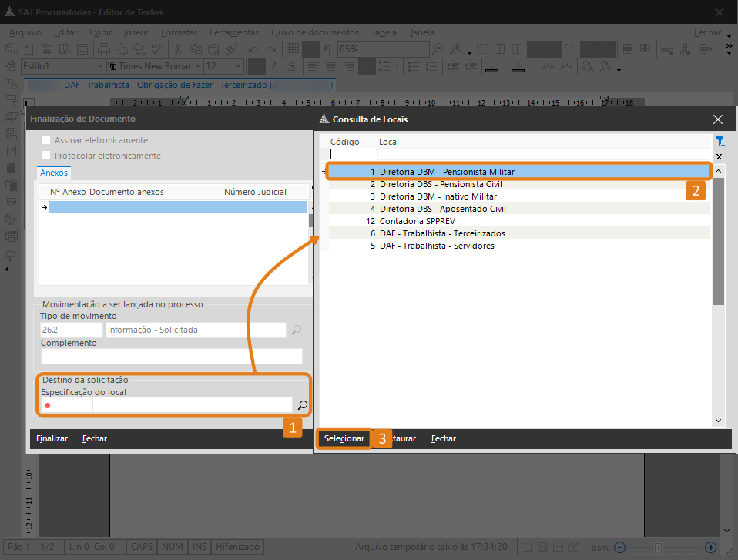Click the zoom-out minus icon in status bar
This screenshot has height=560, width=738.
point(620,548)
